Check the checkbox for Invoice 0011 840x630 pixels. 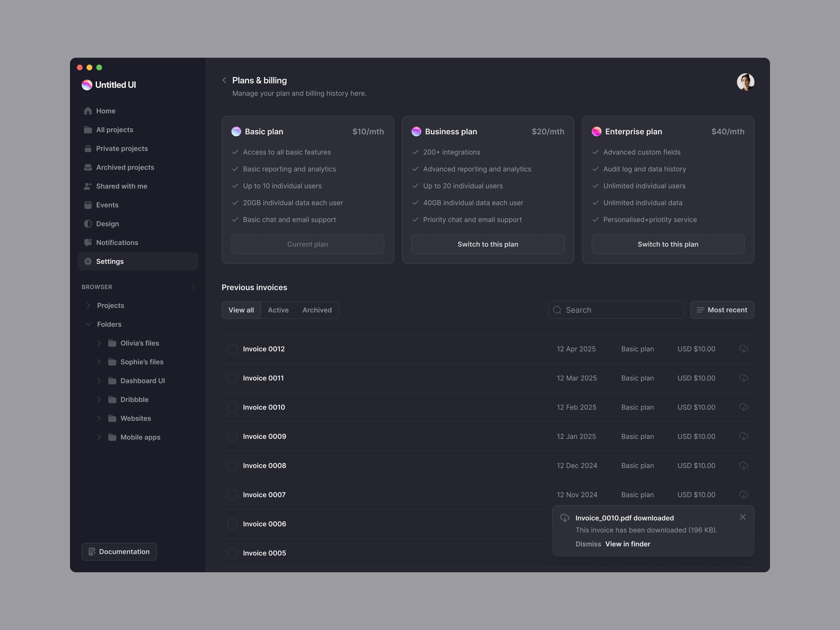[232, 378]
